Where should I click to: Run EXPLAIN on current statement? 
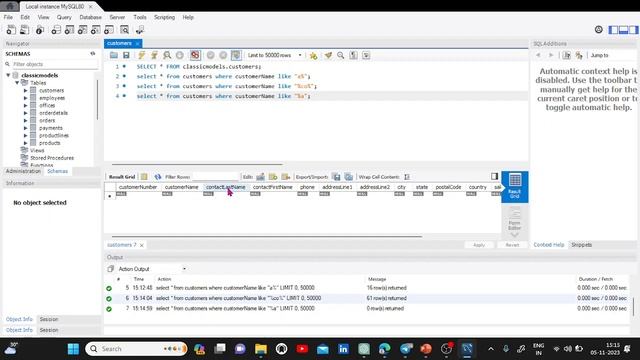click(167, 55)
